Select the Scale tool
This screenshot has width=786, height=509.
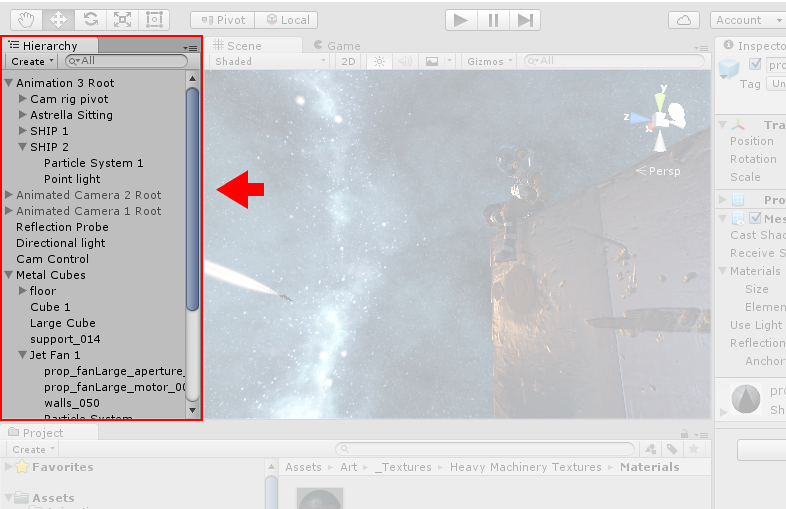pos(122,20)
